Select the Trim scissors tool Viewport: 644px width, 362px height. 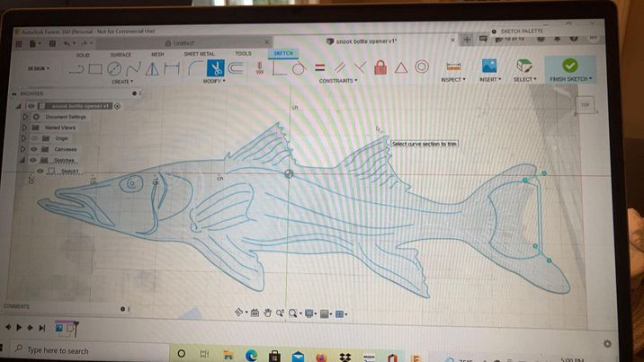pos(216,68)
